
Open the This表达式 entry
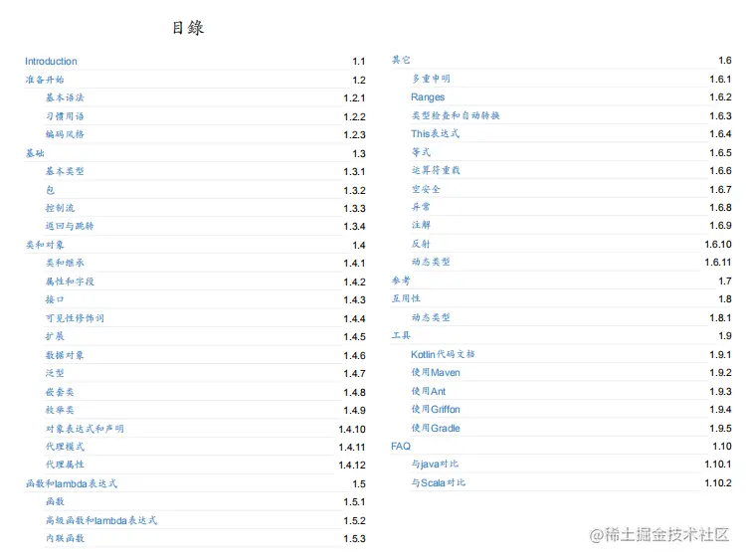pos(436,133)
